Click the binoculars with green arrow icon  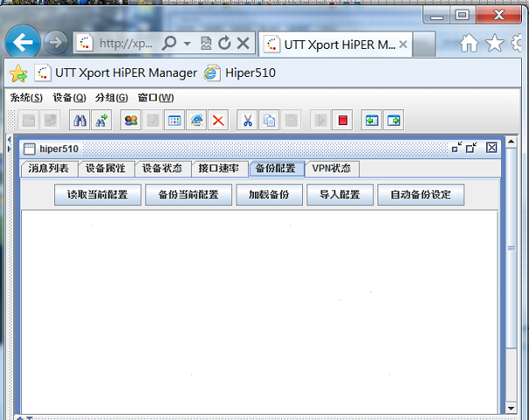coord(102,120)
